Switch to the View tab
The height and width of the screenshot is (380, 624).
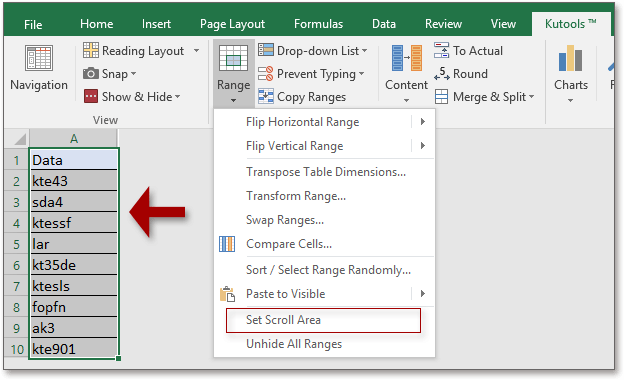[503, 24]
